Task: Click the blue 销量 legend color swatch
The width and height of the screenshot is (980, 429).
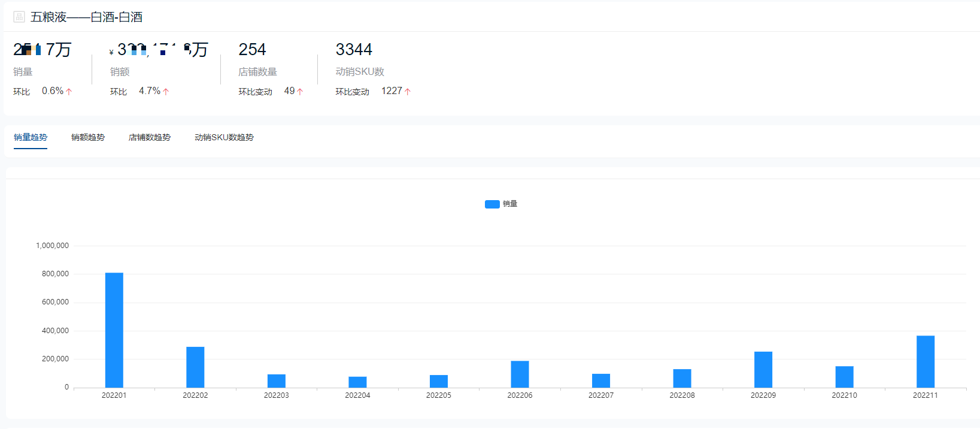Action: pos(492,204)
